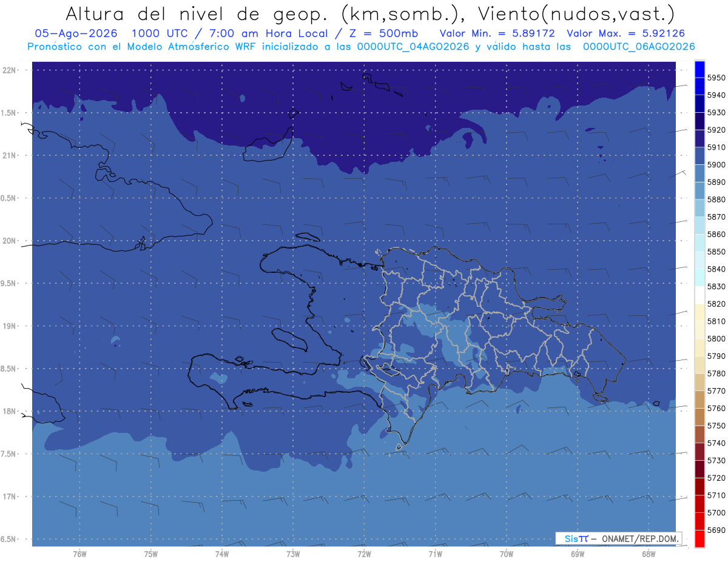The width and height of the screenshot is (728, 562).
Task: Click the '18N' latitude label
Action: tap(9, 411)
